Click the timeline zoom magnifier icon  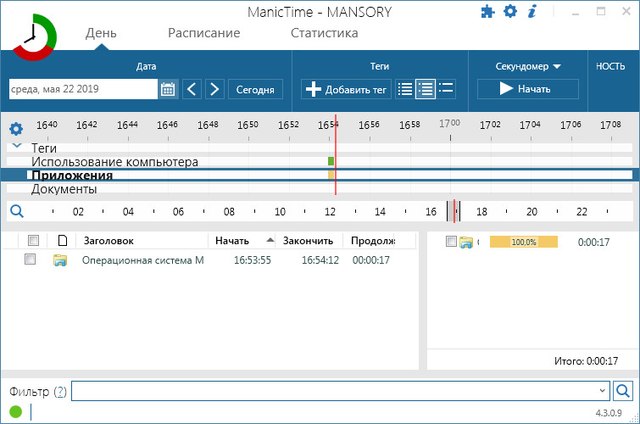coord(16,211)
